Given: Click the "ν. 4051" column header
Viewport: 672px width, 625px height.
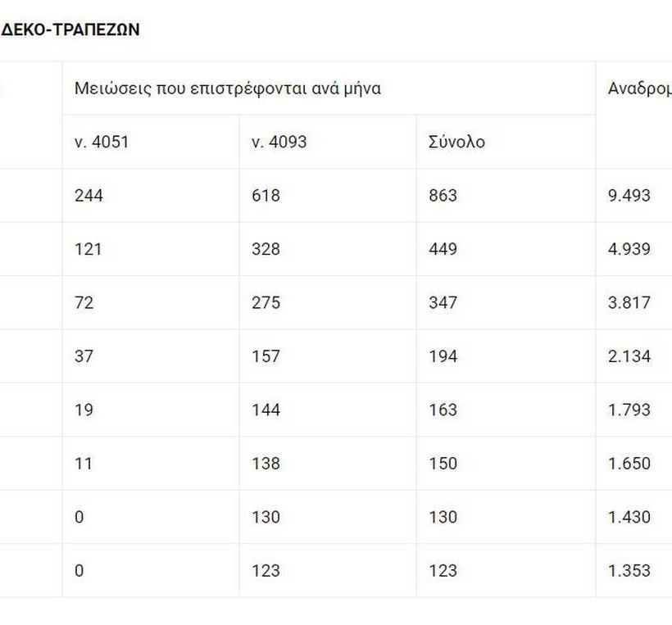Looking at the screenshot, I should (x=102, y=142).
